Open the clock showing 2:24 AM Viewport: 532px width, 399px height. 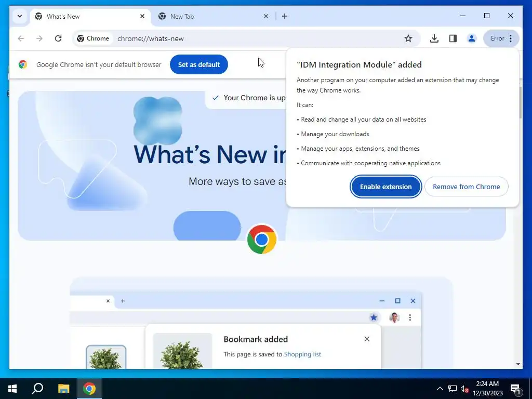[x=487, y=389]
